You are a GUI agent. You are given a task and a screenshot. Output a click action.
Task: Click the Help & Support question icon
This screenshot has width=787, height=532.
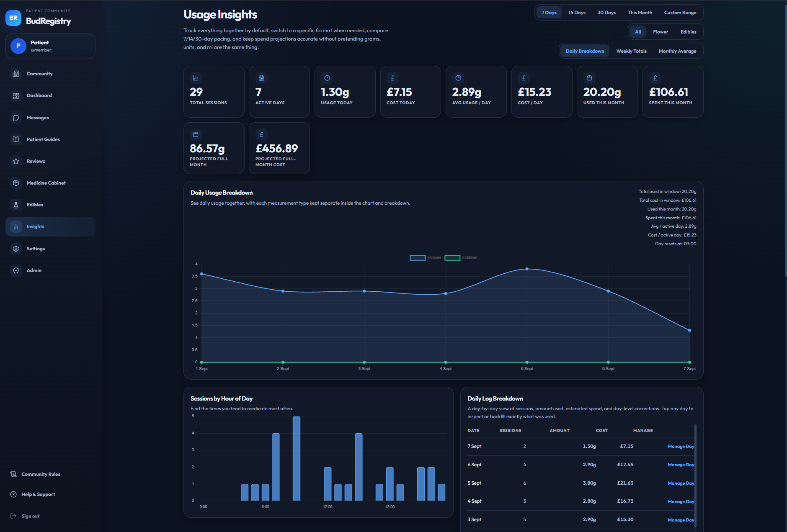pyautogui.click(x=13, y=494)
